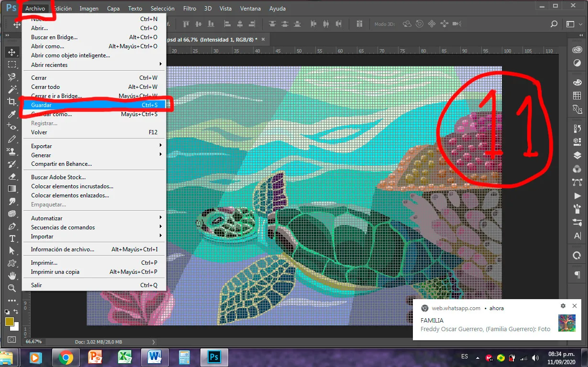Image resolution: width=588 pixels, height=367 pixels.
Task: Dismiss the WhatsApp notification
Action: click(575, 306)
